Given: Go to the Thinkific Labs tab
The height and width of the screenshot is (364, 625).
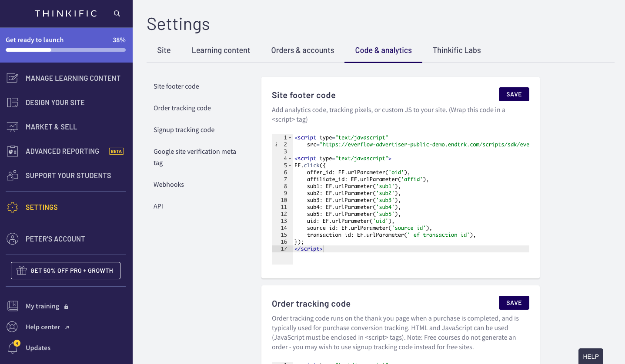Looking at the screenshot, I should click(x=457, y=50).
